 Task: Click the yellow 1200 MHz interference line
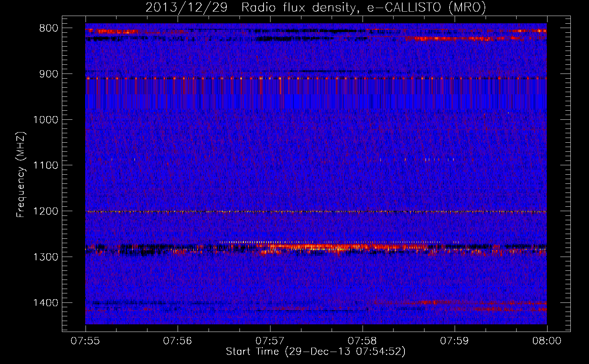coord(316,211)
